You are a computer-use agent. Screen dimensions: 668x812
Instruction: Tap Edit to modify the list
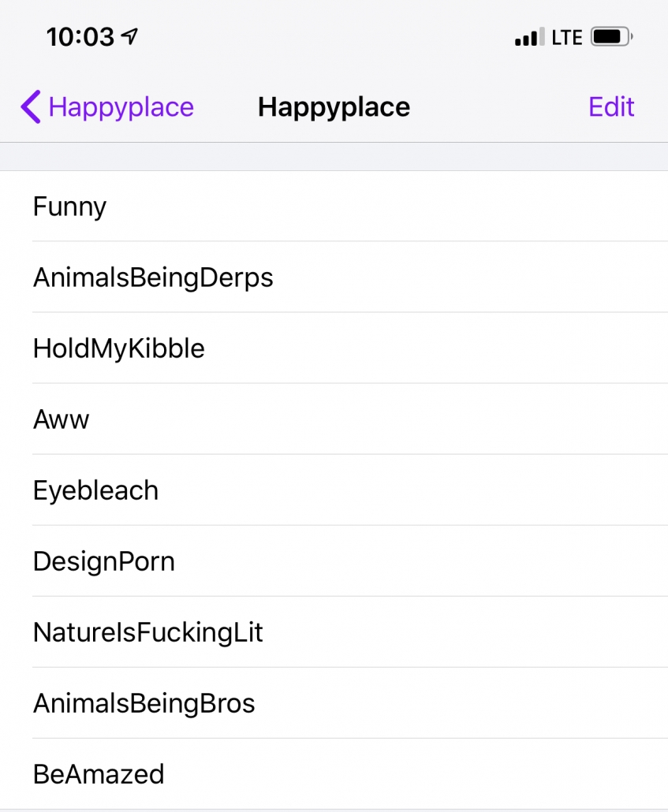coord(611,107)
